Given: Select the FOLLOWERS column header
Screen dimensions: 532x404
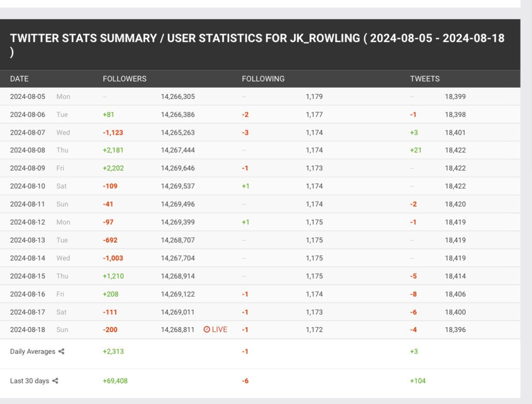Looking at the screenshot, I should point(124,79).
